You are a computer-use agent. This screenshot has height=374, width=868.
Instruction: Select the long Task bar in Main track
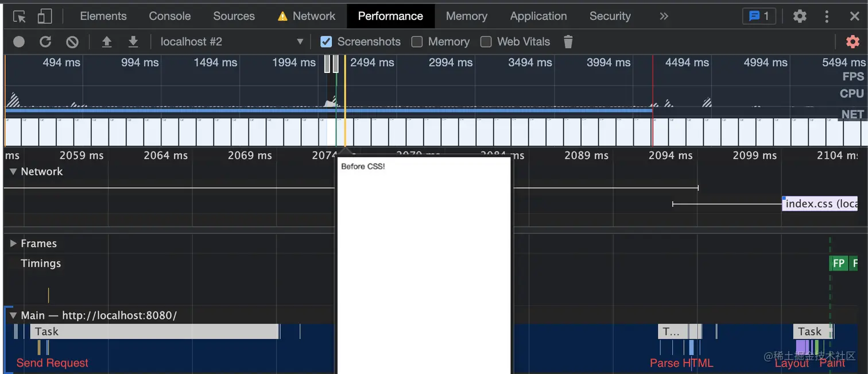click(x=154, y=331)
